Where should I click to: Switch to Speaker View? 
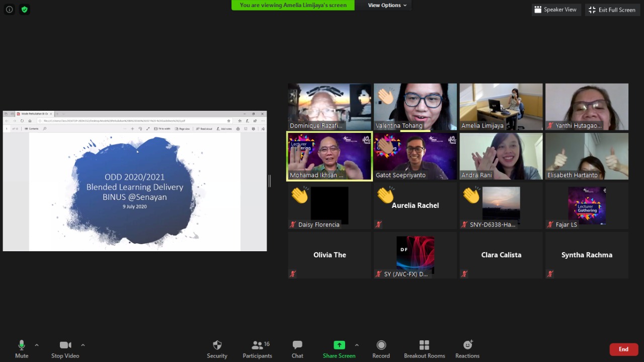[x=555, y=10]
